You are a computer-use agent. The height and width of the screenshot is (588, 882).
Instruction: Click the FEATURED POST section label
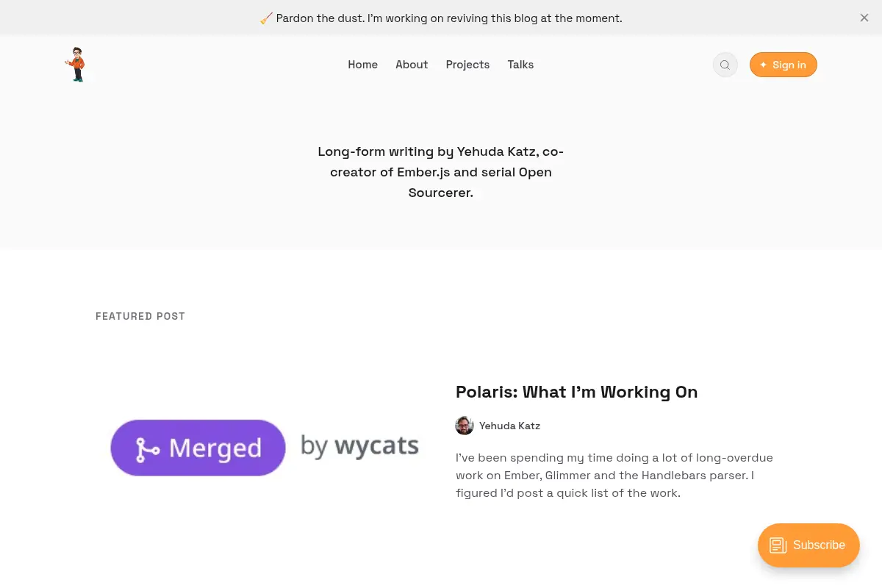coord(140,316)
